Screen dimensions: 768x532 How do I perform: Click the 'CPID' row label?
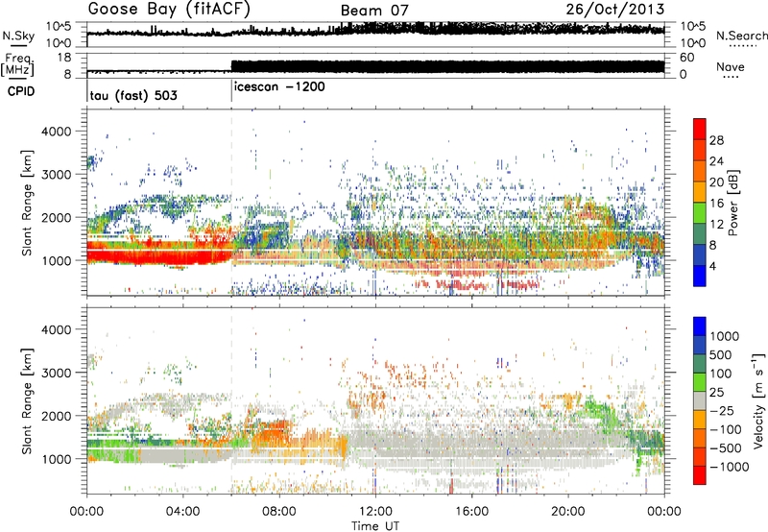pyautogui.click(x=21, y=91)
